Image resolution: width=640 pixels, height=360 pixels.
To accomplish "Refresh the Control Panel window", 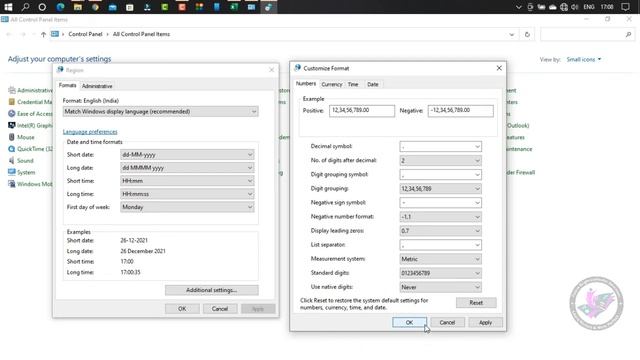I will 527,35.
